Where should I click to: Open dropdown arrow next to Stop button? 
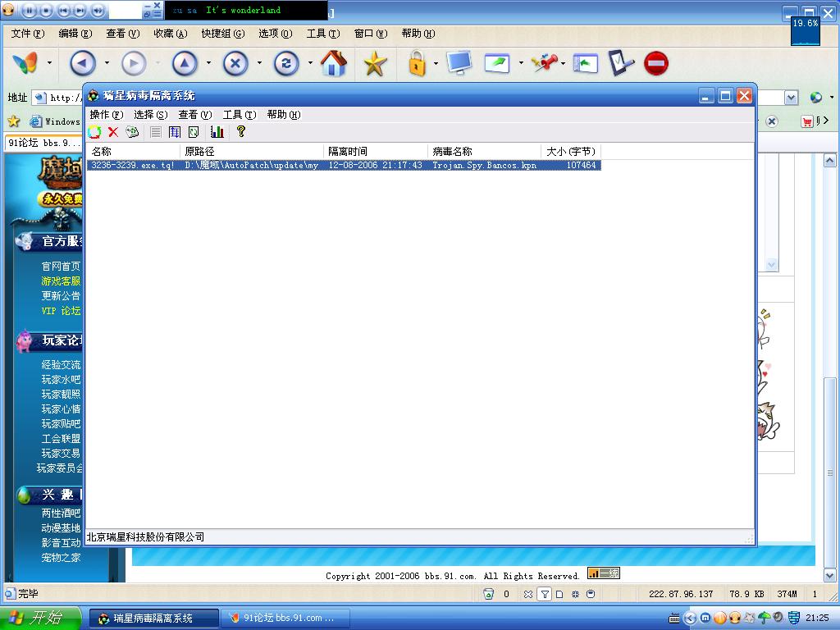tap(259, 63)
